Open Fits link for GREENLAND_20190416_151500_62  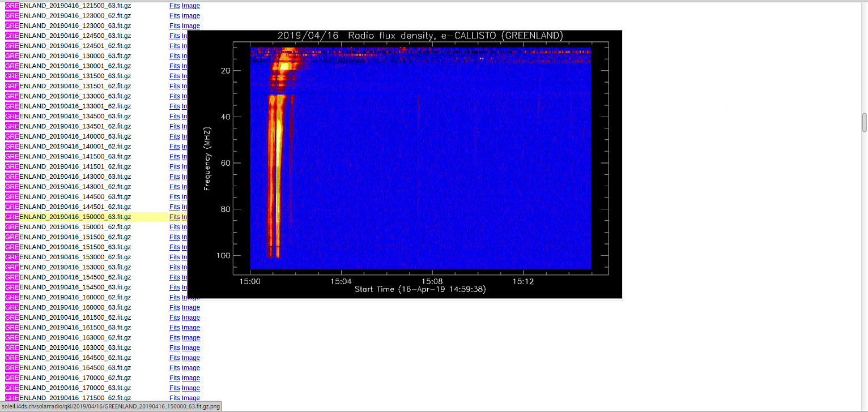tap(175, 237)
